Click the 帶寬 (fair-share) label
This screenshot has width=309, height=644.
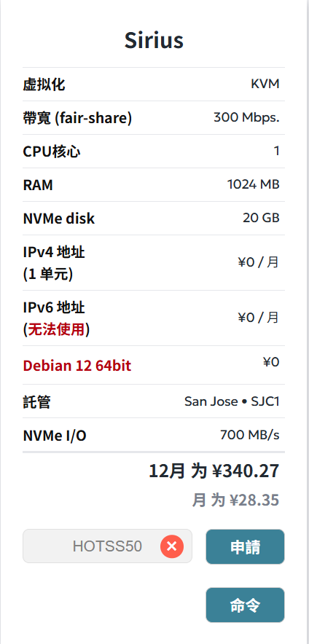[77, 118]
